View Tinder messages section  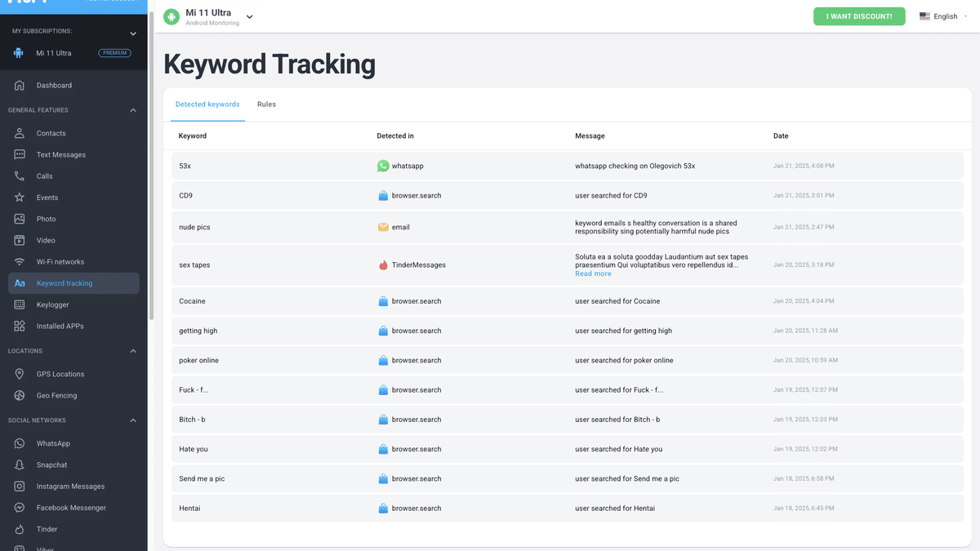click(47, 529)
